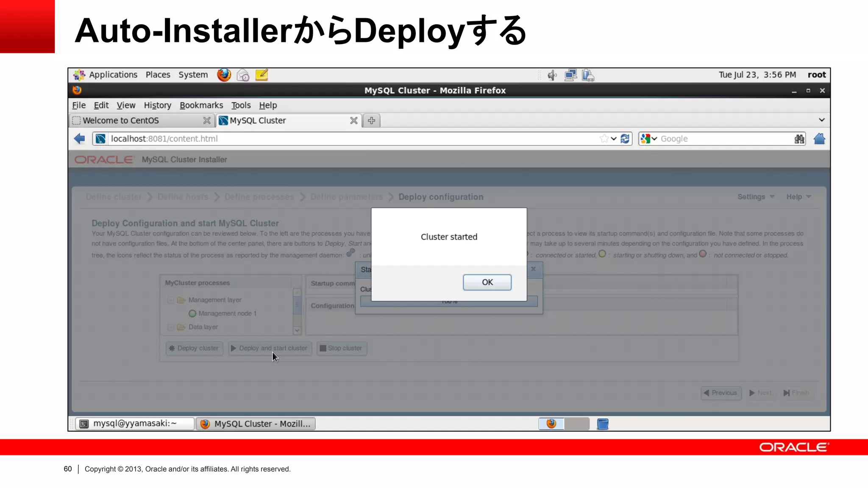Collapse the Management layer tree node
This screenshot has width=868, height=488.
coord(170,300)
